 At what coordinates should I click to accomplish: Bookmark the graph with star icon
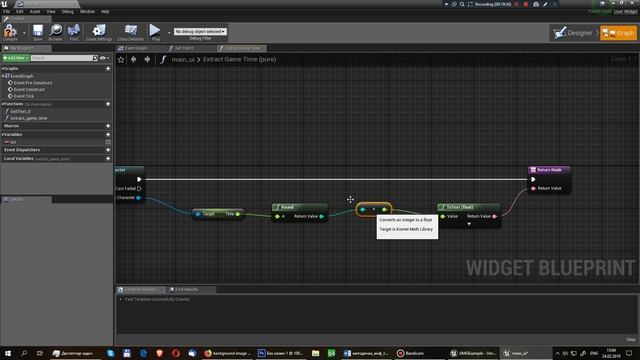click(121, 60)
